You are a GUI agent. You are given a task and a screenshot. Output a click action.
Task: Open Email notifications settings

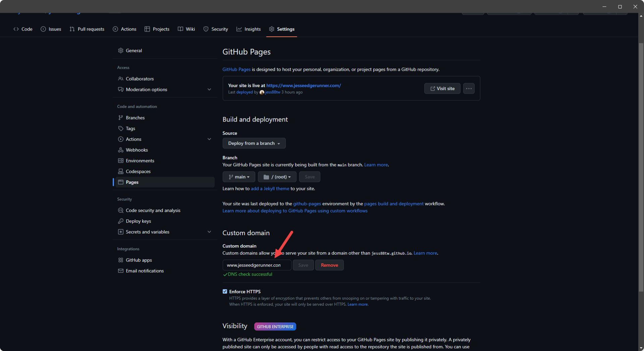(x=165, y=271)
